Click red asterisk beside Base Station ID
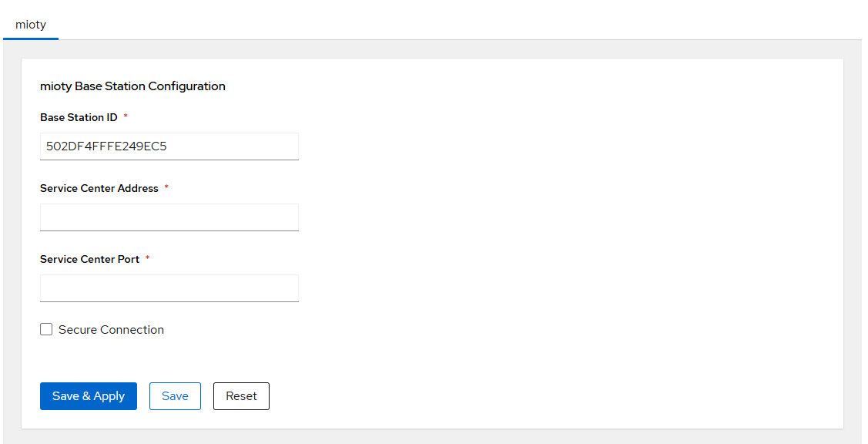Screen dimensions: 868x444 tap(126, 117)
